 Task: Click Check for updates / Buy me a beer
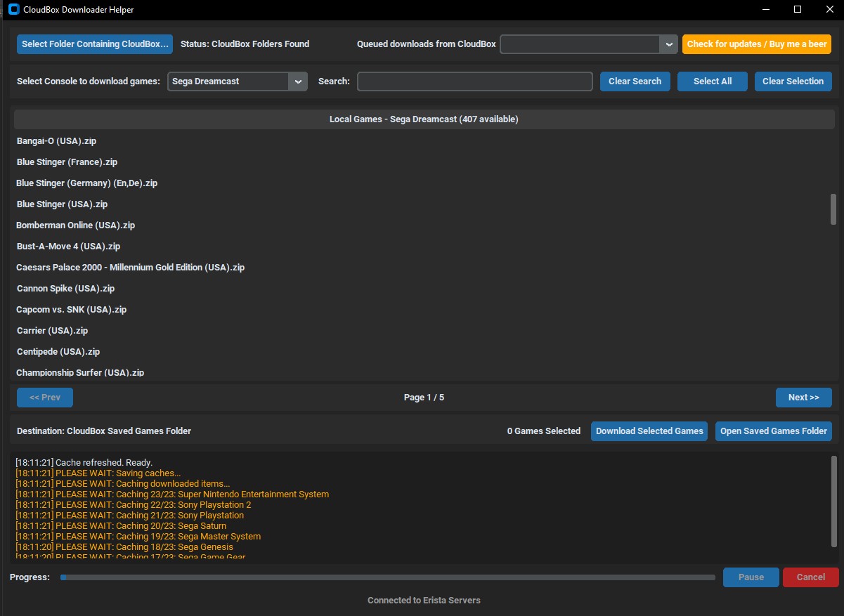(757, 44)
